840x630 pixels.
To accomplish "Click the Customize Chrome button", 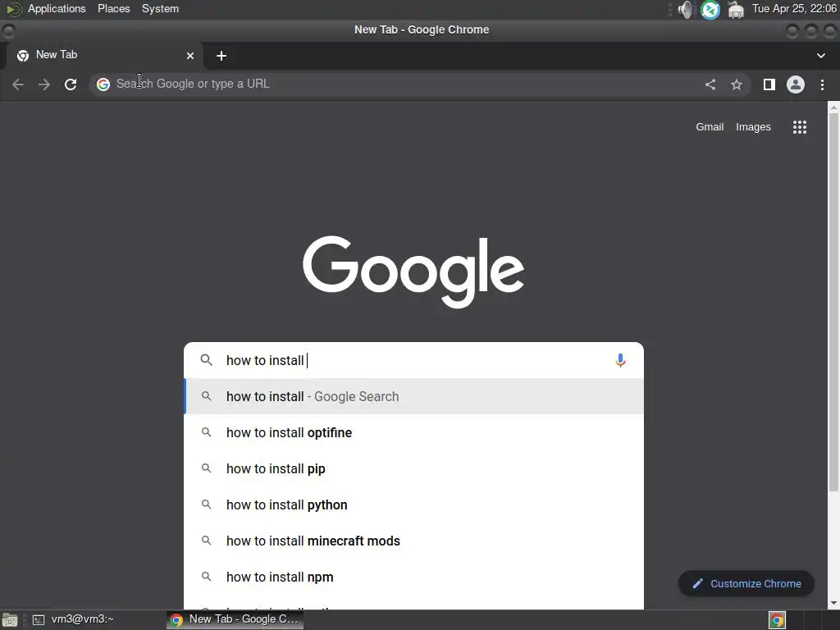I will [746, 583].
